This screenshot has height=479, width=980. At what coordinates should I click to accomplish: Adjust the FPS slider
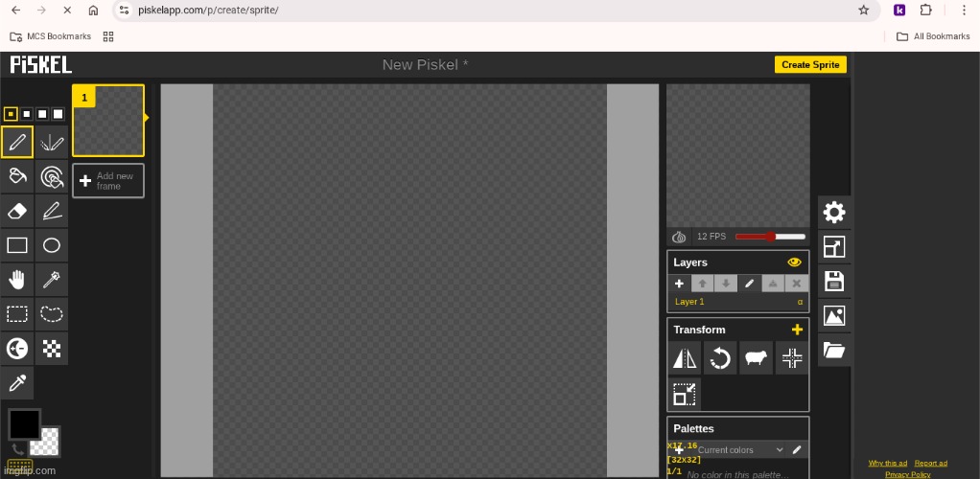pos(771,237)
